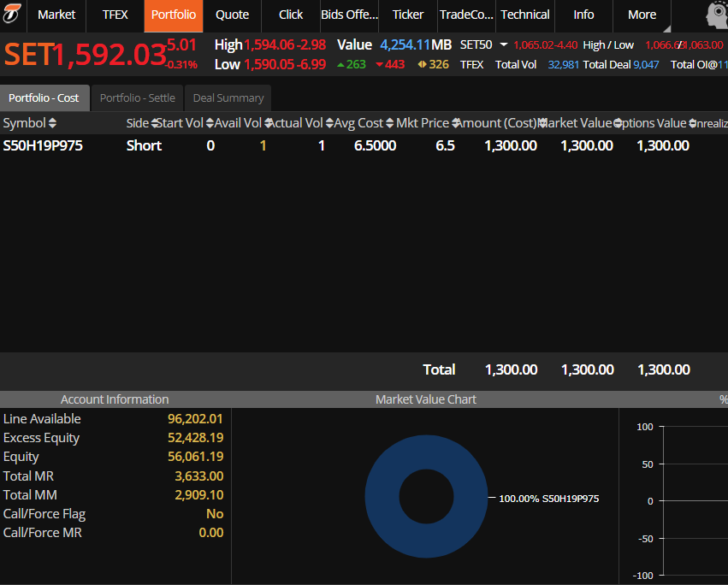The image size is (728, 585).
Task: Click the Excess Equity value 52,428.19
Action: [x=195, y=438]
